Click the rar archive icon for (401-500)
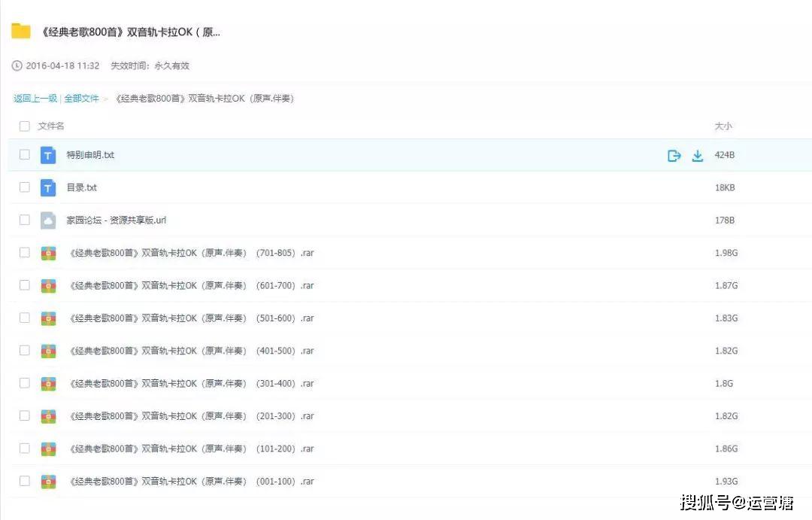The height and width of the screenshot is (520, 812). pos(48,351)
